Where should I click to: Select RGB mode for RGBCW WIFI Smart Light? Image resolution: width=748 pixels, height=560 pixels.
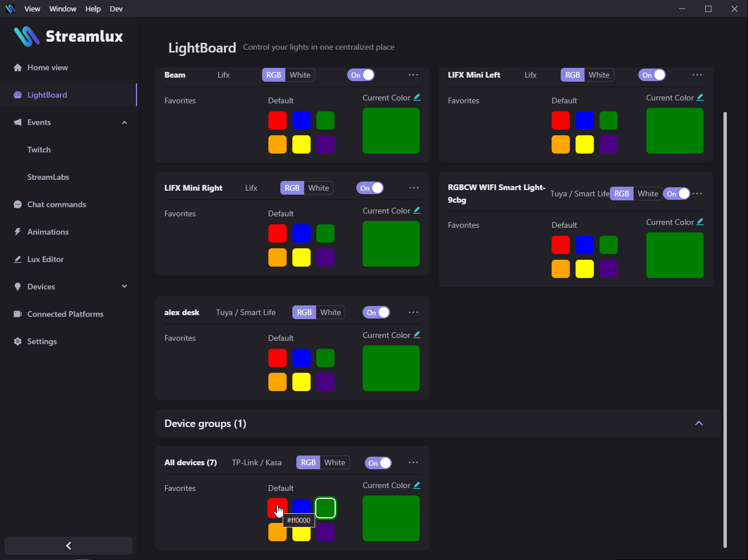pyautogui.click(x=622, y=193)
